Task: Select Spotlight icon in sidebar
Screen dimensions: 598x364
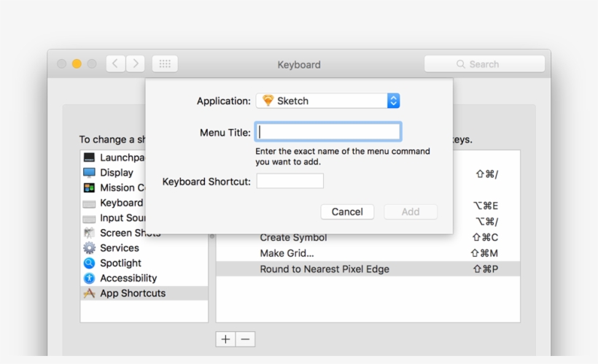Action: tap(89, 263)
